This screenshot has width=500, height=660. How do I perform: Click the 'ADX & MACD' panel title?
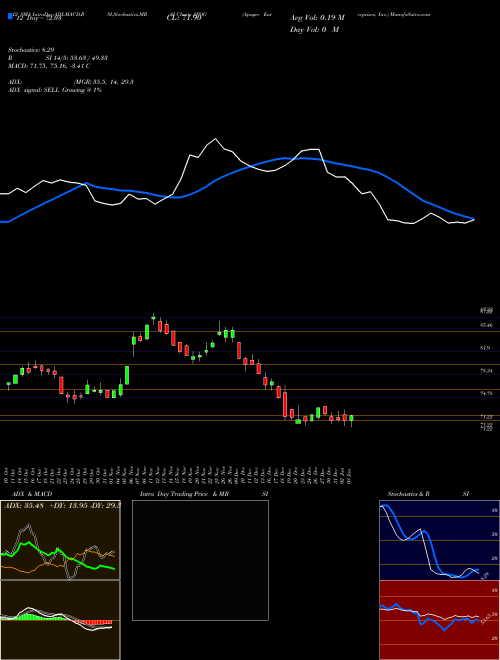(30, 494)
